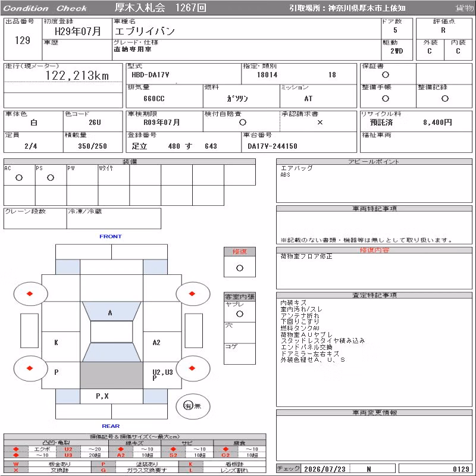
Task: Click the red C2 legend label
Action: (x=226, y=455)
